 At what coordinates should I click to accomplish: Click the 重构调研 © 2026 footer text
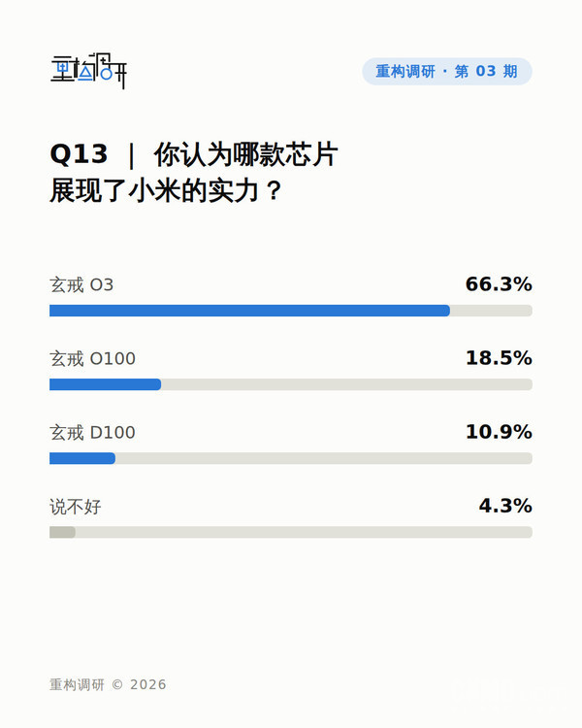click(108, 684)
